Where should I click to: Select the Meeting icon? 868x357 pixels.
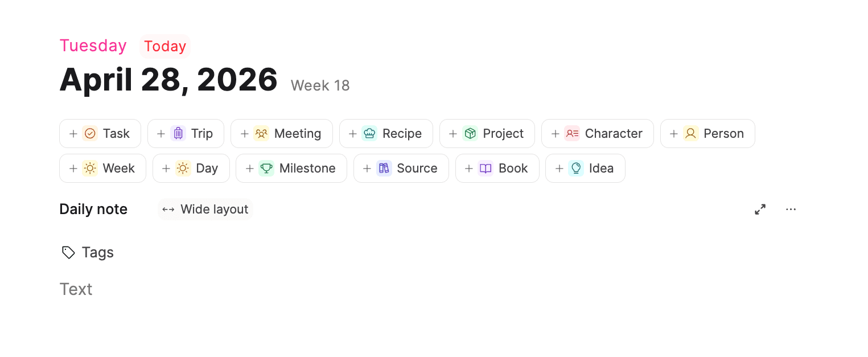(x=261, y=133)
